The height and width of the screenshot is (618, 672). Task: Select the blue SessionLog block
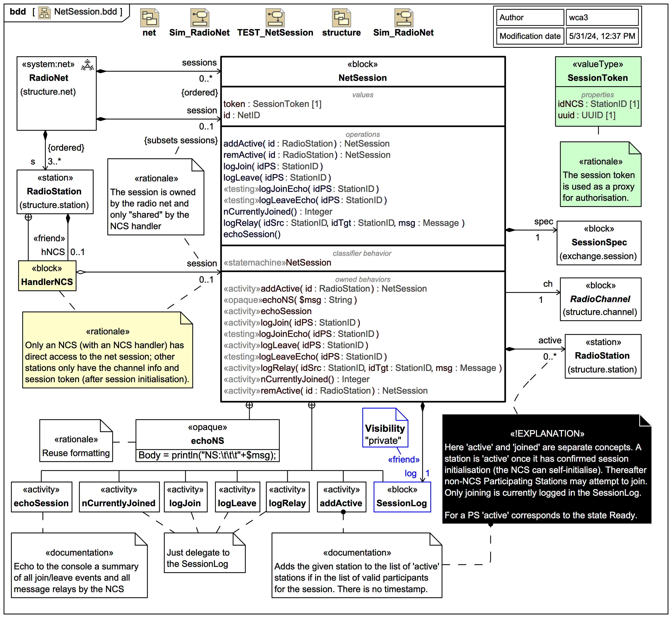[x=402, y=497]
